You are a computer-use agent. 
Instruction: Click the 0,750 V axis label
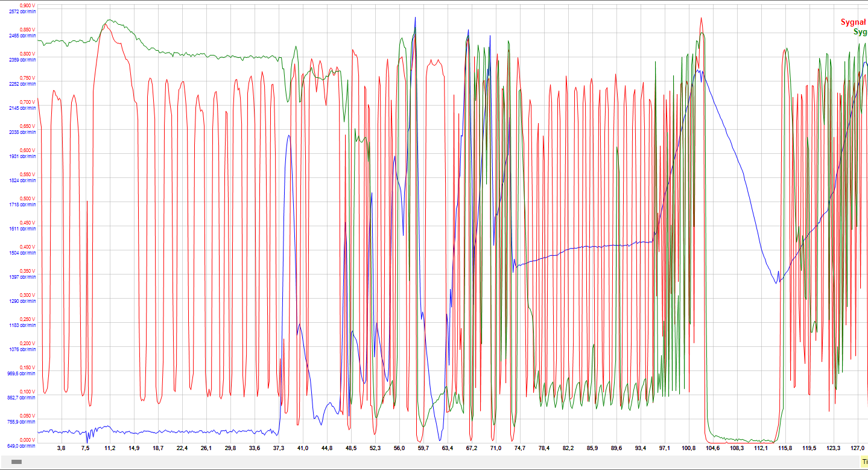tap(27, 78)
